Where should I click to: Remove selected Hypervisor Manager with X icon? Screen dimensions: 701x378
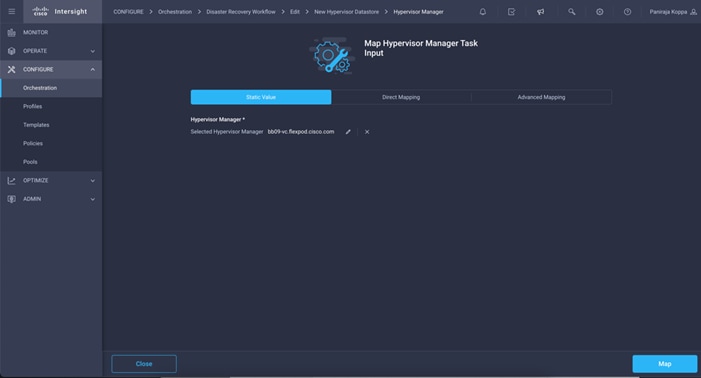367,132
